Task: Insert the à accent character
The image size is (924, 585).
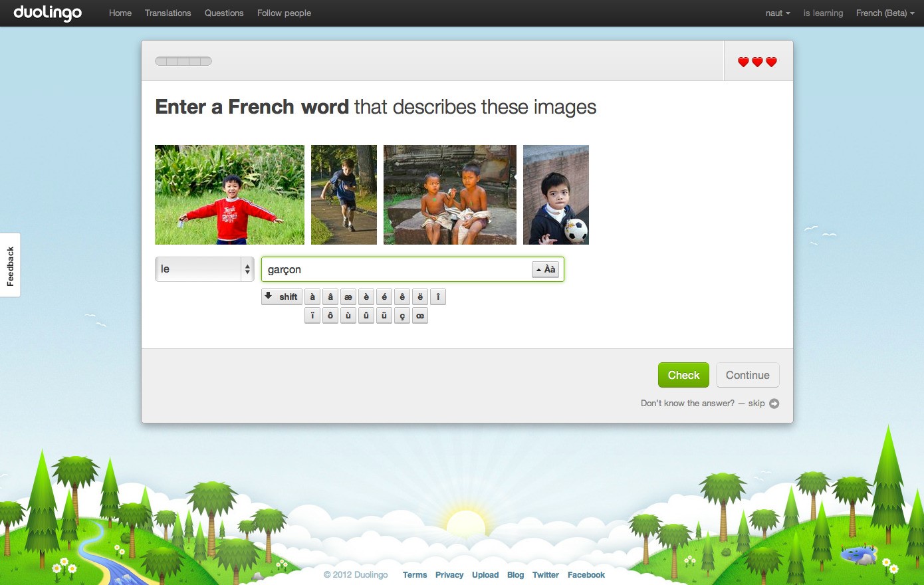Action: click(x=312, y=296)
